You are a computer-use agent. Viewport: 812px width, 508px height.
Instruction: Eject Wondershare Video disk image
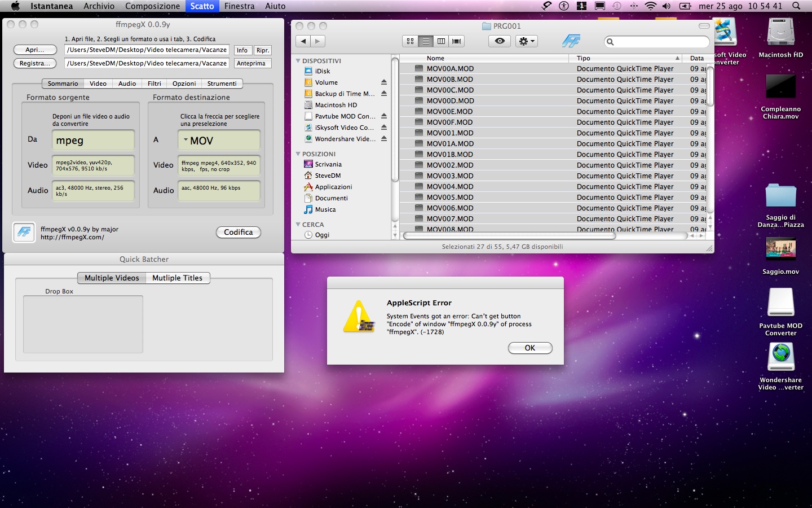(x=384, y=139)
